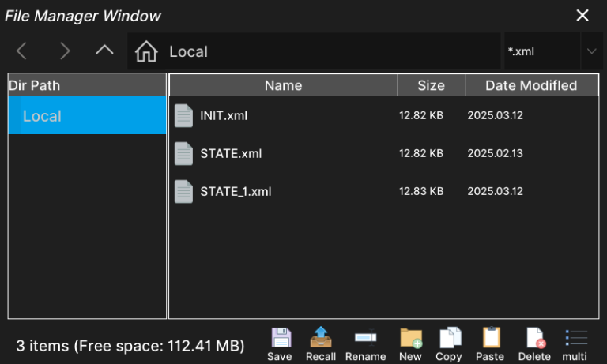607x364 pixels.
Task: Create a new folder with New icon
Action: coord(410,340)
